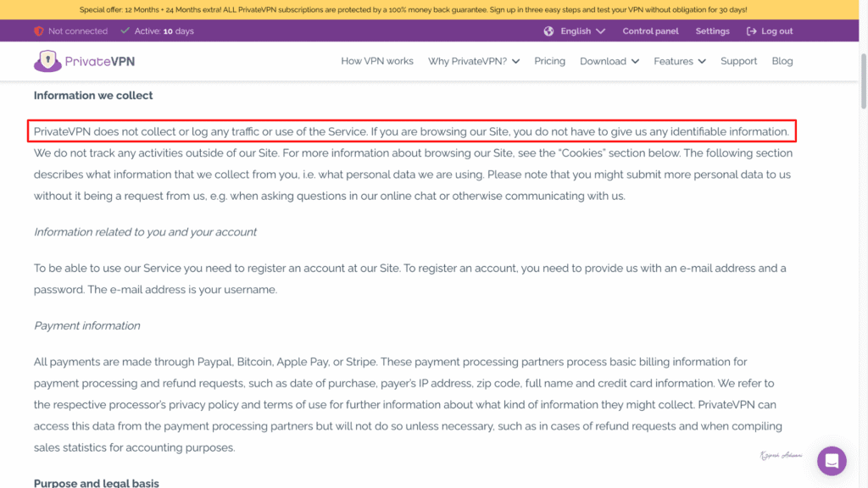The height and width of the screenshot is (488, 868).
Task: Open the Features menu label
Action: [x=673, y=61]
